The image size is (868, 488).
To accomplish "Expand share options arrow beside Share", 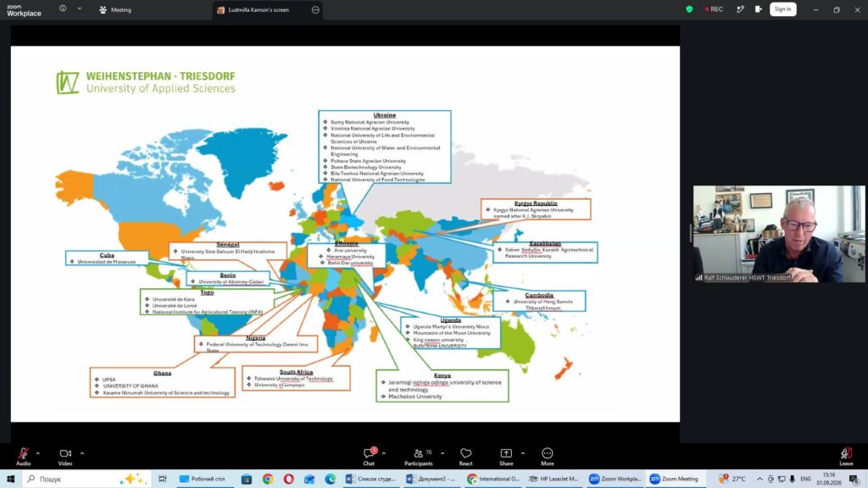I will point(522,453).
